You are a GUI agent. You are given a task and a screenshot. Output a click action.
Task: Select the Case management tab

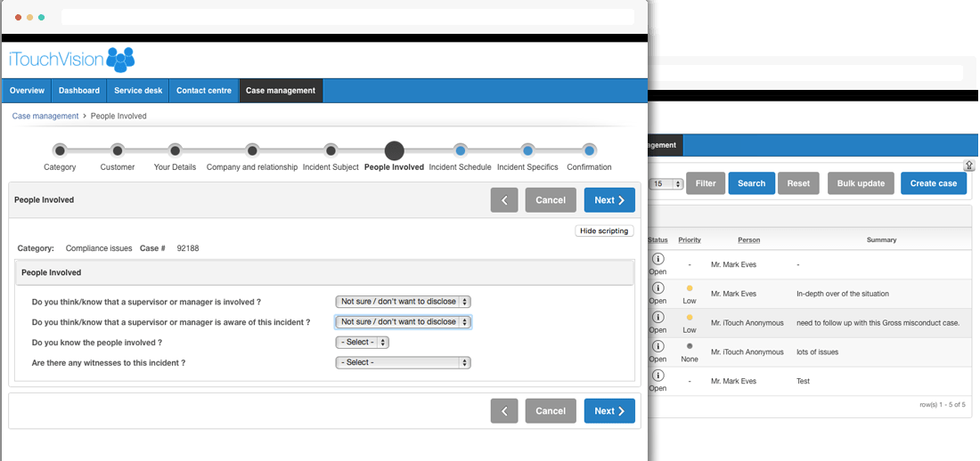[281, 91]
